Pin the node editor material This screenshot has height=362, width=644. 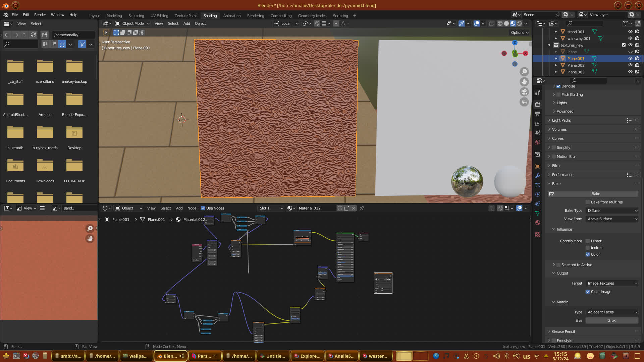(362, 208)
